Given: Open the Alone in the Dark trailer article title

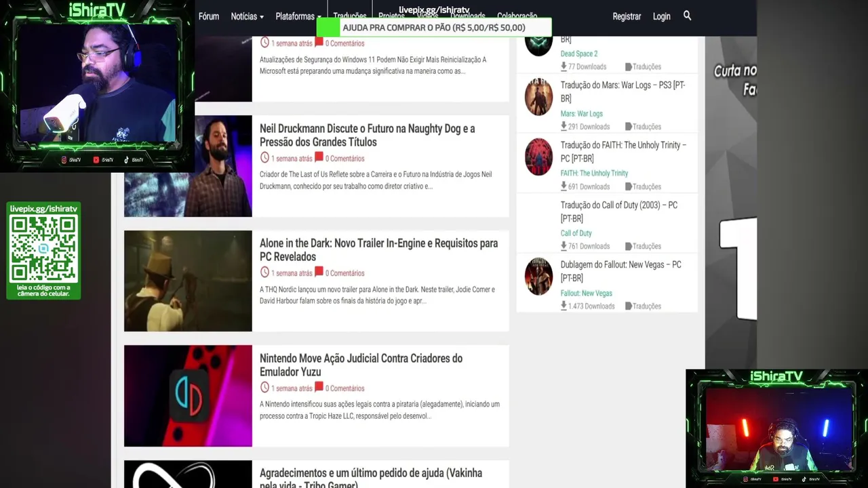Looking at the screenshot, I should point(378,250).
